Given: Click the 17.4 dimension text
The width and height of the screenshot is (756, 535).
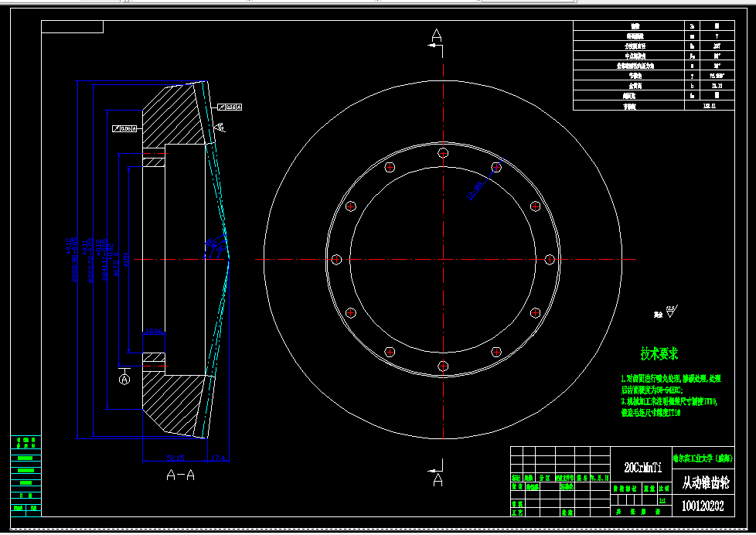Looking at the screenshot, I should click(x=218, y=458).
